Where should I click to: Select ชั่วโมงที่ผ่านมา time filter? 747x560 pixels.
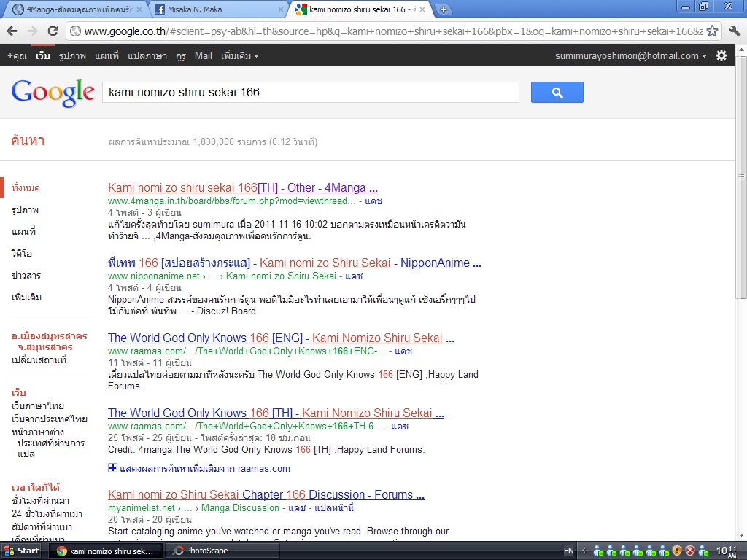[41, 500]
